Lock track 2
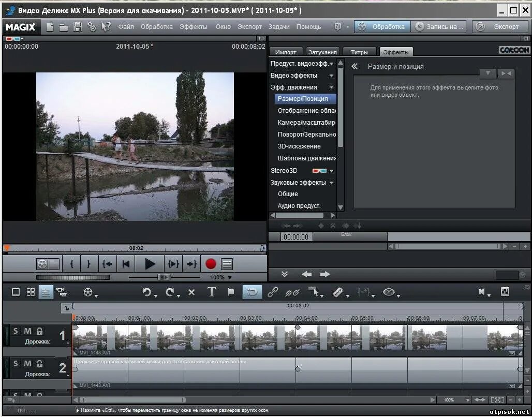This screenshot has width=532, height=417. (40, 364)
